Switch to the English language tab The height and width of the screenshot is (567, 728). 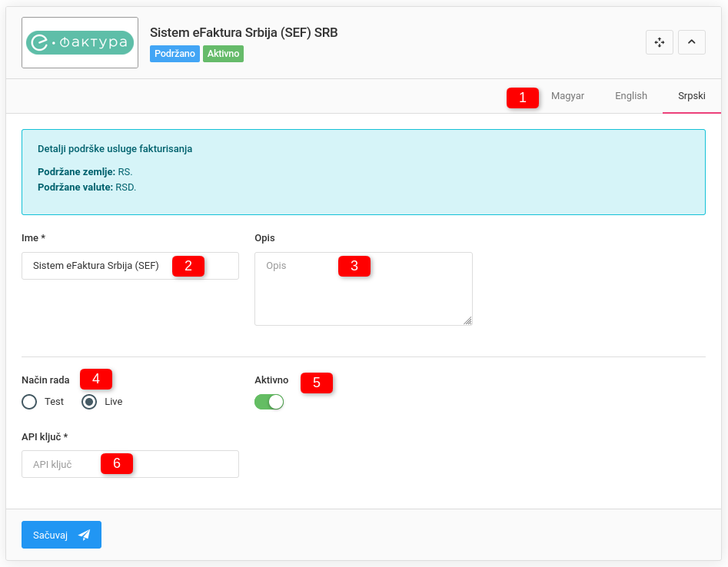click(x=630, y=96)
